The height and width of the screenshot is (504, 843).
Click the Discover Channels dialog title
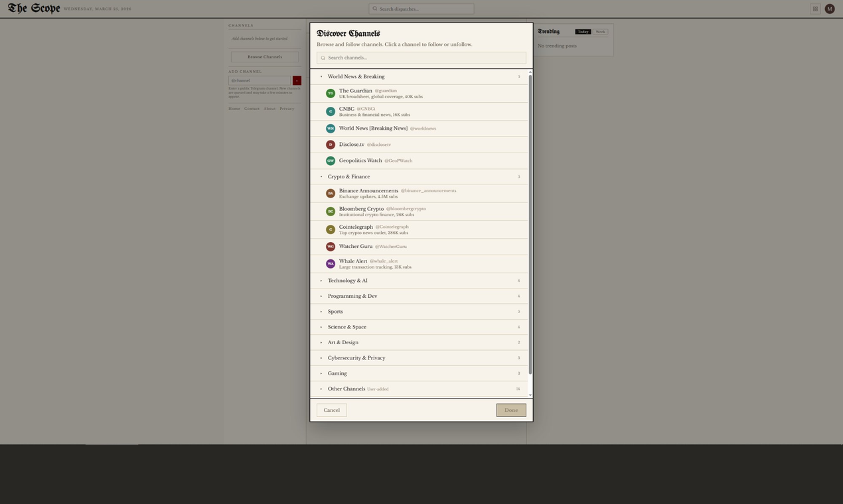click(x=348, y=33)
